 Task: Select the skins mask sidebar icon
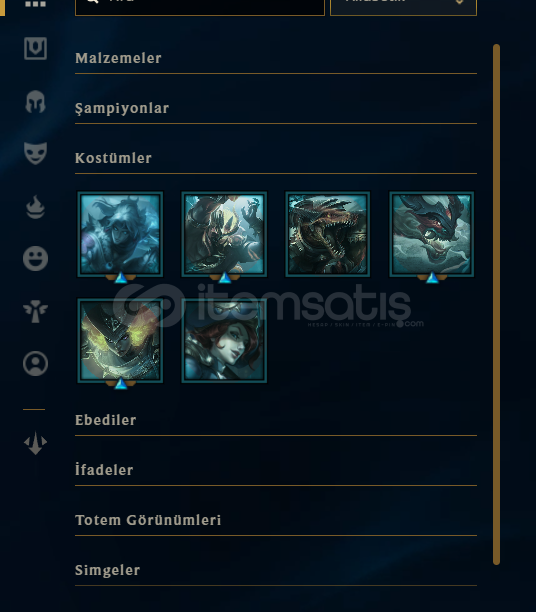[36, 153]
